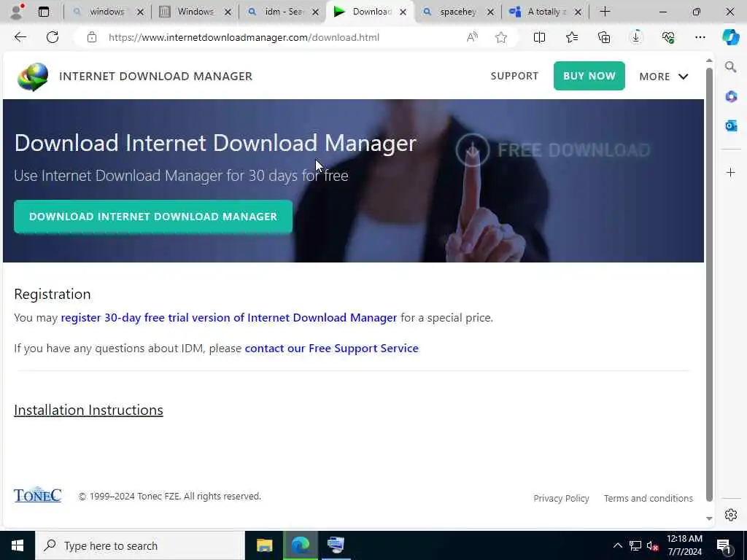Viewport: 747px width, 560px height.
Task: Open contact our Free Support Service link
Action: (x=332, y=348)
